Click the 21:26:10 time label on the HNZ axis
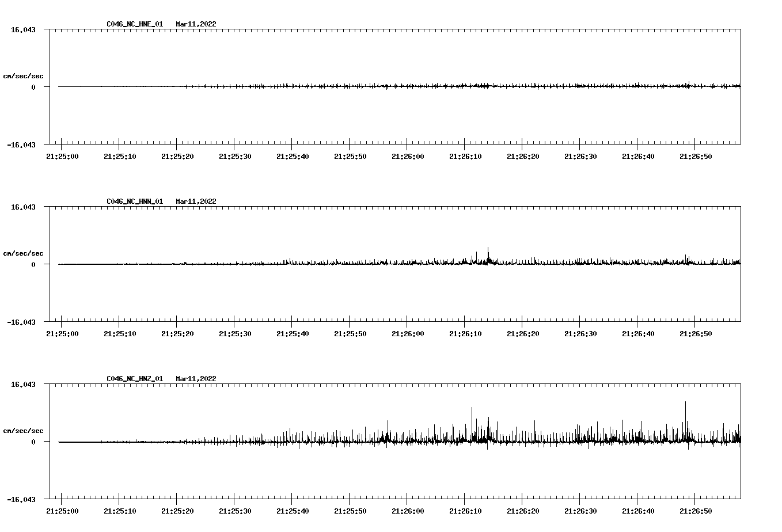The image size is (782, 532). coord(465,511)
